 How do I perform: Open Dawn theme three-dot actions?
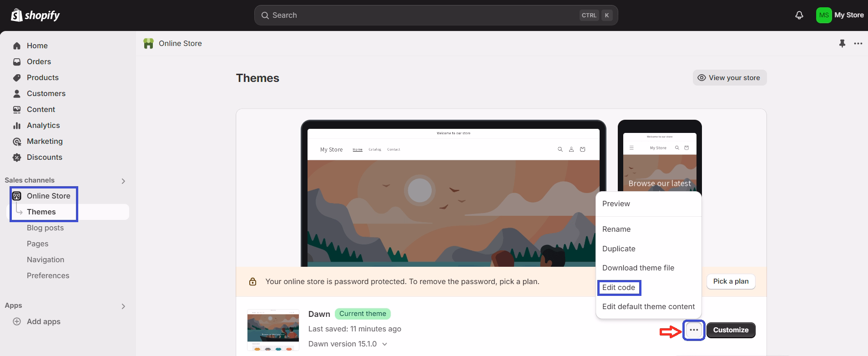point(694,330)
